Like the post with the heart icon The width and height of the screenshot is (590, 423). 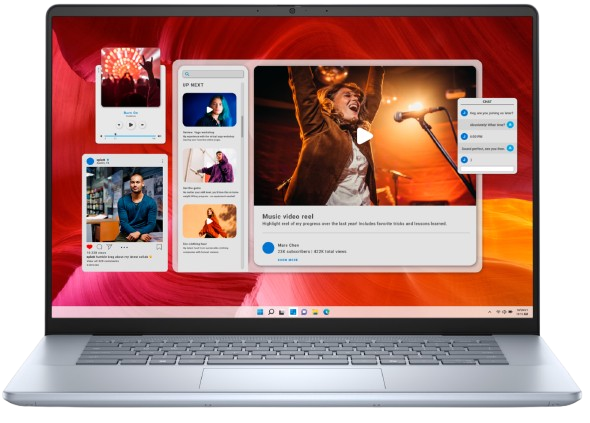(x=89, y=247)
